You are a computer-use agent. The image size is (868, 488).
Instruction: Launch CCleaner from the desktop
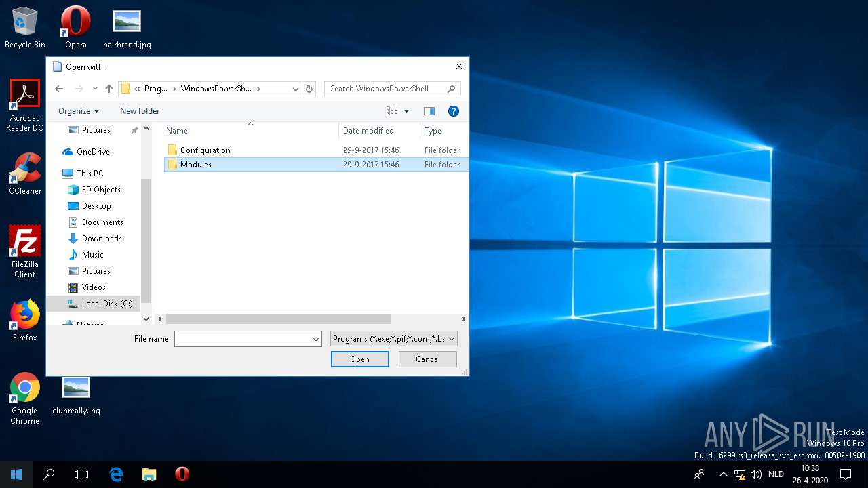[x=25, y=174]
